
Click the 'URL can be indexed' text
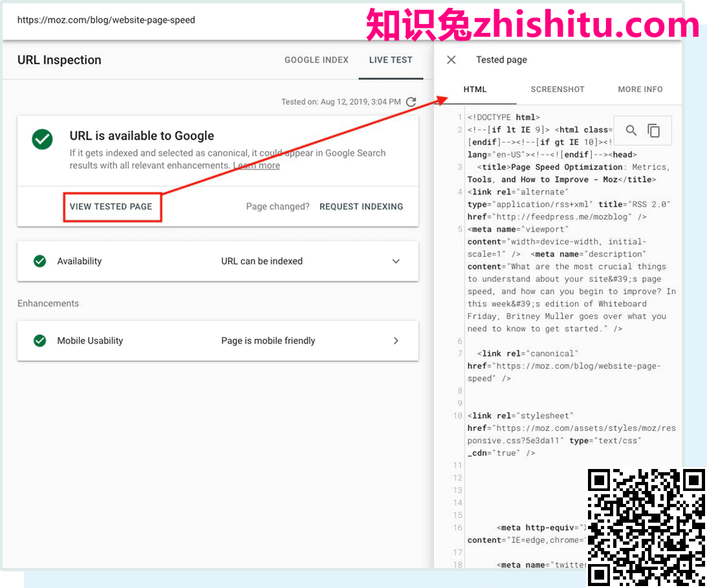(261, 261)
